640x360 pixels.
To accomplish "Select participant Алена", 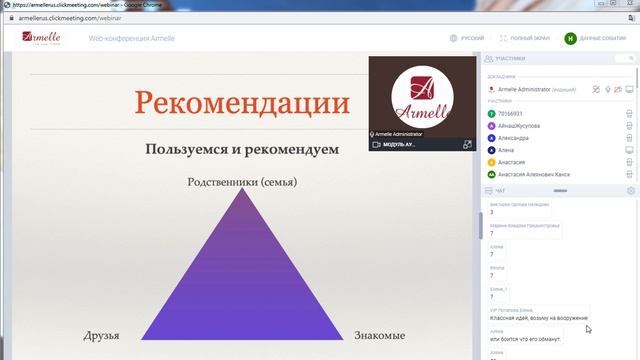I will [506, 150].
